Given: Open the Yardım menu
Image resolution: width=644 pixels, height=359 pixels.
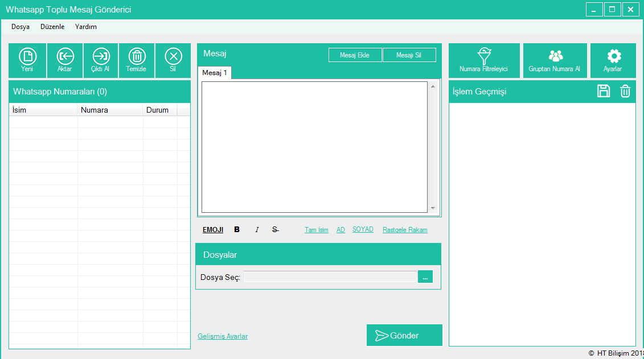Looking at the screenshot, I should (x=86, y=27).
